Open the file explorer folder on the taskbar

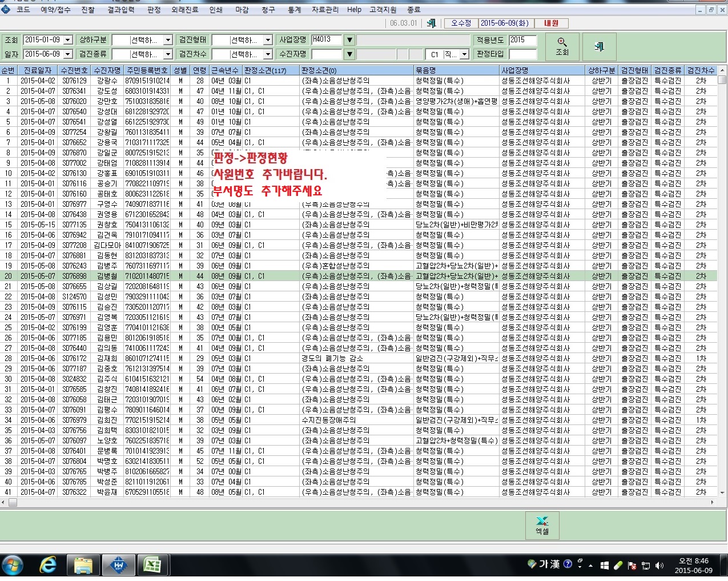pyautogui.click(x=83, y=565)
